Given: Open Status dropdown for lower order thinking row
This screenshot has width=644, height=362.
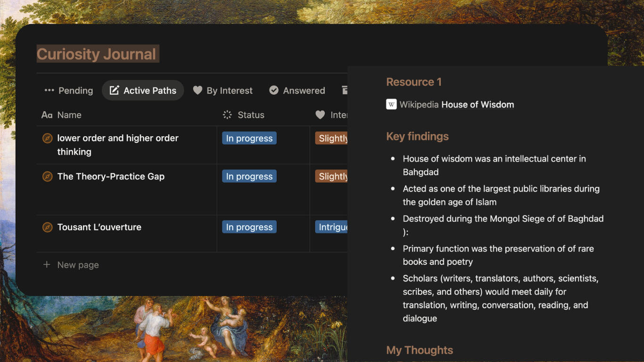Looking at the screenshot, I should [249, 138].
